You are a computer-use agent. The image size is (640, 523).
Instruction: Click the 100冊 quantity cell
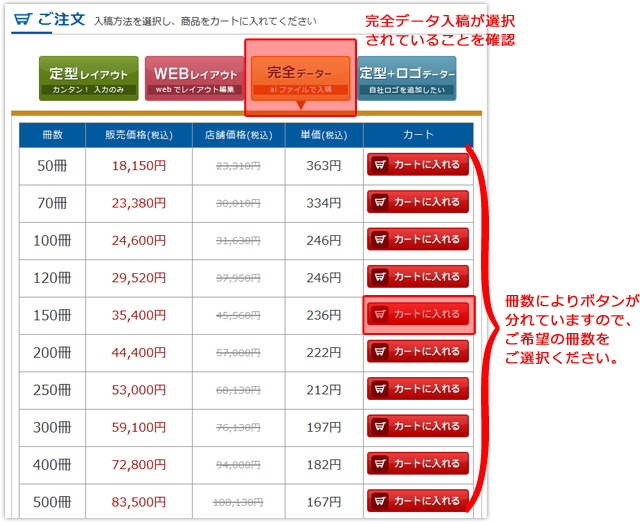52,240
